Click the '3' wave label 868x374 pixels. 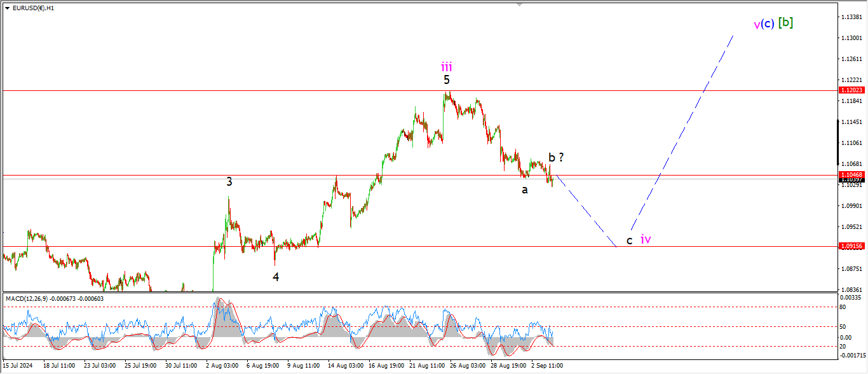[x=229, y=182]
